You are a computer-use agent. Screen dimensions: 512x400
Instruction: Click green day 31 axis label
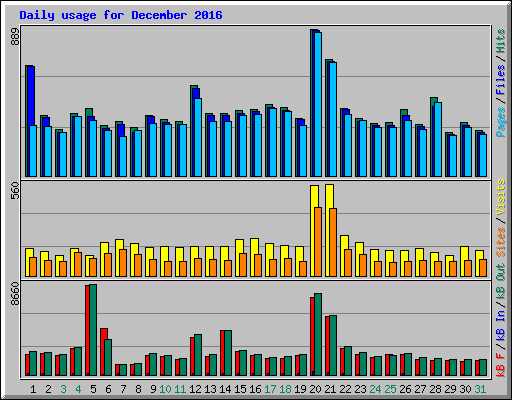[480, 389]
